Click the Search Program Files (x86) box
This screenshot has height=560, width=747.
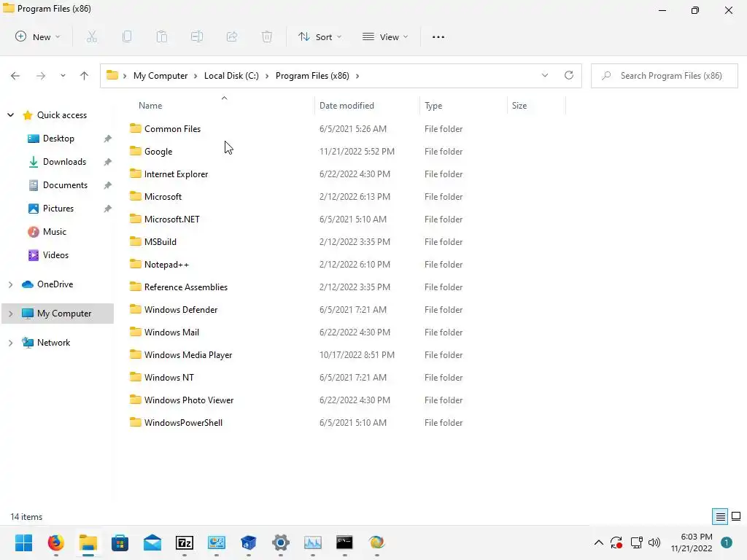pos(664,76)
